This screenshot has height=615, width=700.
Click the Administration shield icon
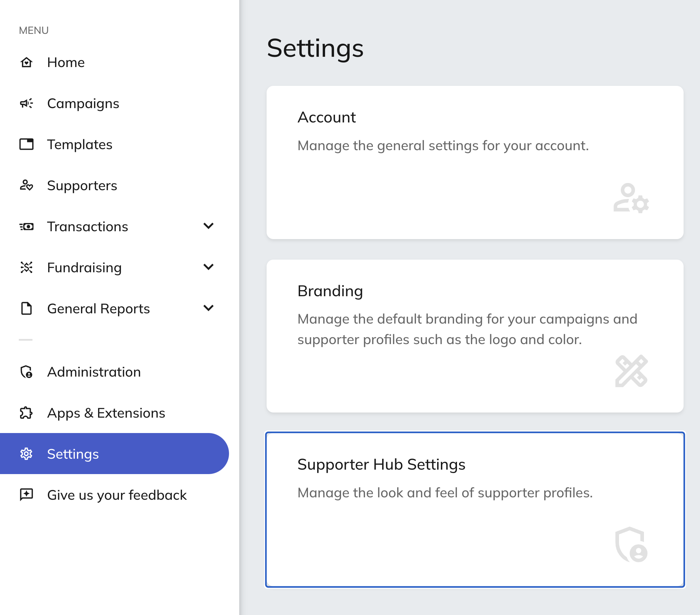tap(26, 371)
